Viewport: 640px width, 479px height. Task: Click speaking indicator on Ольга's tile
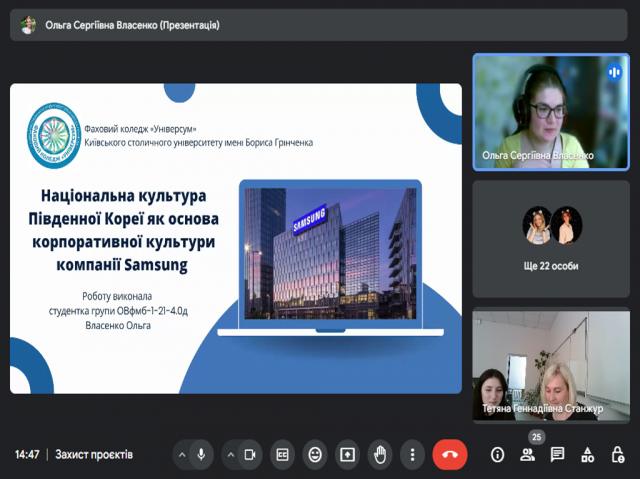[614, 73]
